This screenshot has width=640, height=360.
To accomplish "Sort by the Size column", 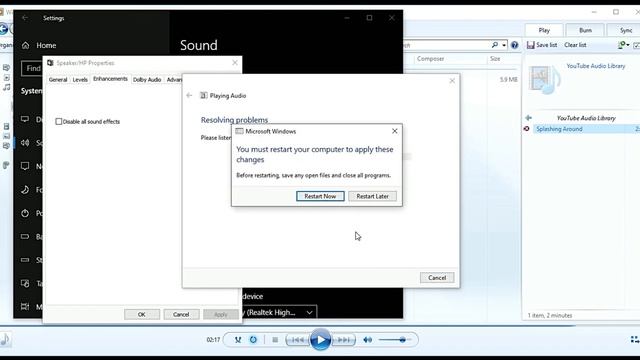I will coord(495,59).
